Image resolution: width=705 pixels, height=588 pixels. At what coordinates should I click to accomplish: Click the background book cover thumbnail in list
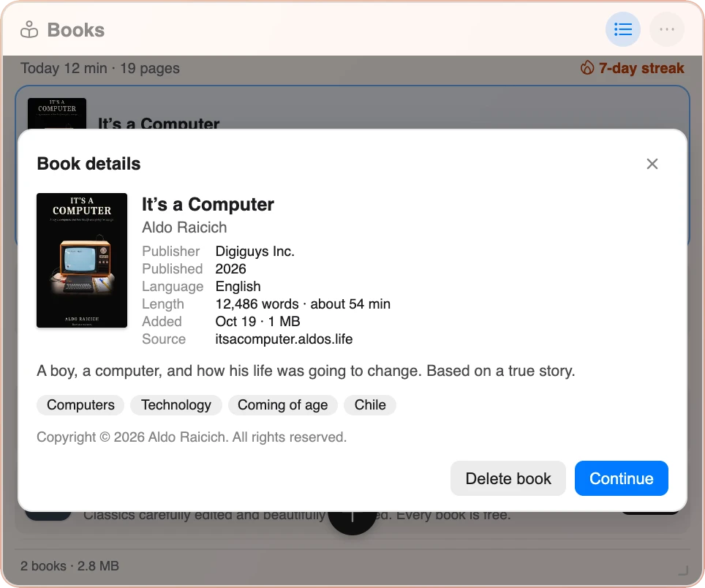tap(56, 114)
